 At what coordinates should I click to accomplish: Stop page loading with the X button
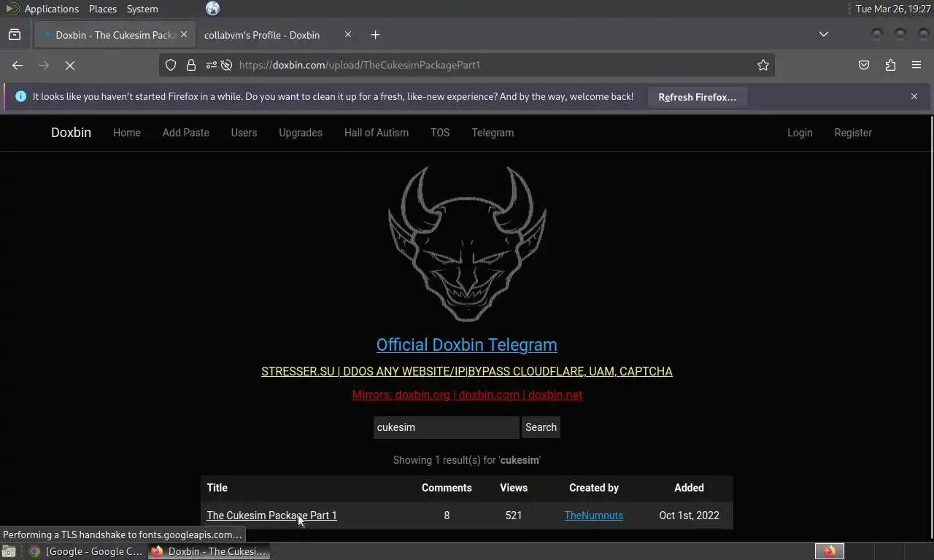[x=70, y=65]
